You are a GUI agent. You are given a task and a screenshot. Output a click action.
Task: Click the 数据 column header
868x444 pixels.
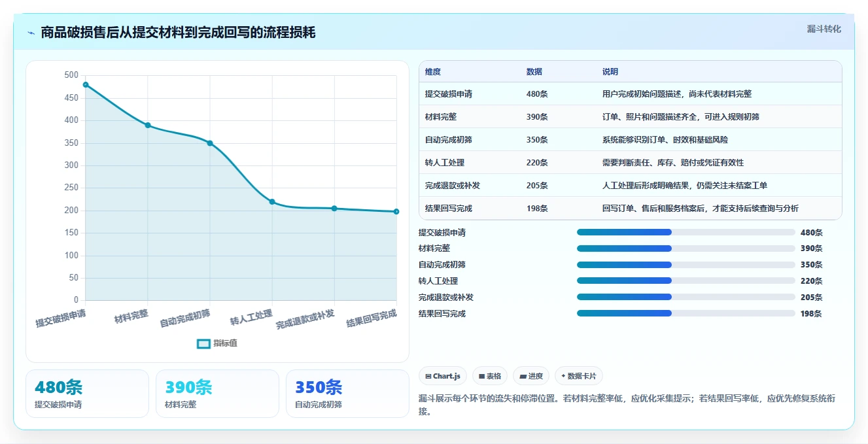pyautogui.click(x=534, y=72)
